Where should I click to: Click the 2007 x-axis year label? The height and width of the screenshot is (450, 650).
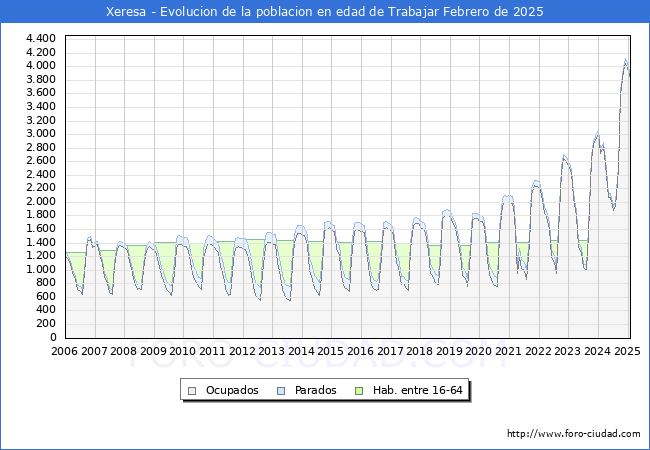94,351
